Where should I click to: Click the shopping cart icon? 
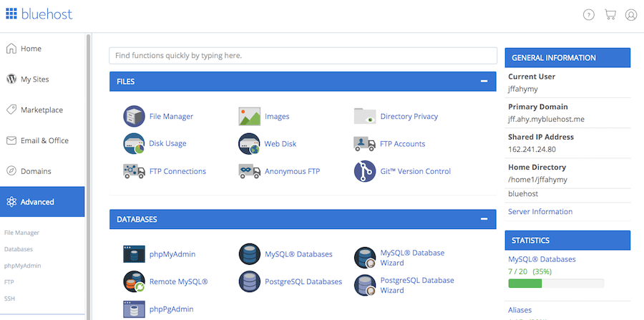coord(610,15)
